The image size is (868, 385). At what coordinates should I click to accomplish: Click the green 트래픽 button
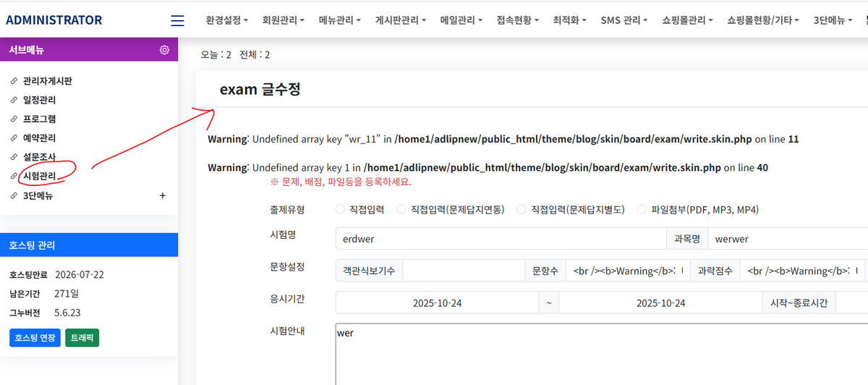[x=82, y=337]
